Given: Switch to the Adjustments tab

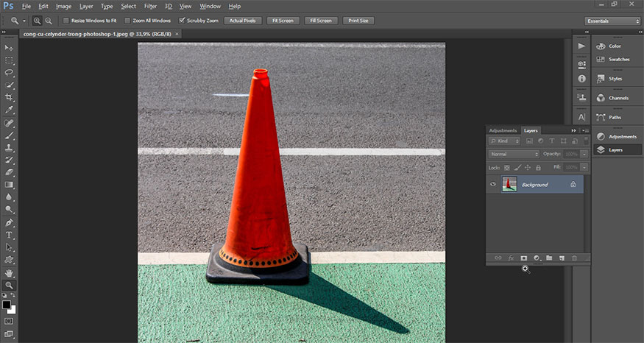Looking at the screenshot, I should click(503, 130).
